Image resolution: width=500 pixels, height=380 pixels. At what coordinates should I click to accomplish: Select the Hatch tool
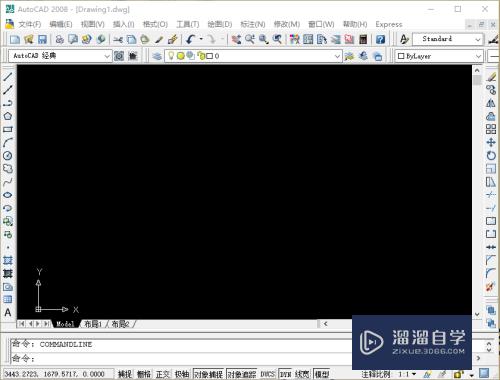[8, 260]
